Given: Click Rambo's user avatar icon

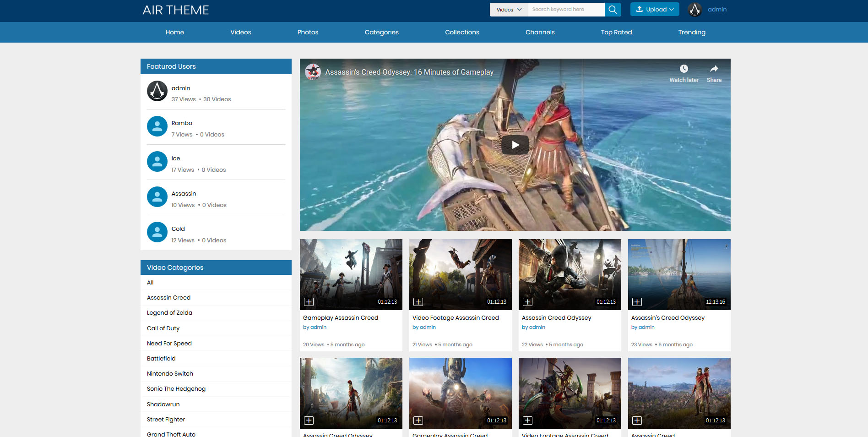Looking at the screenshot, I should point(157,126).
